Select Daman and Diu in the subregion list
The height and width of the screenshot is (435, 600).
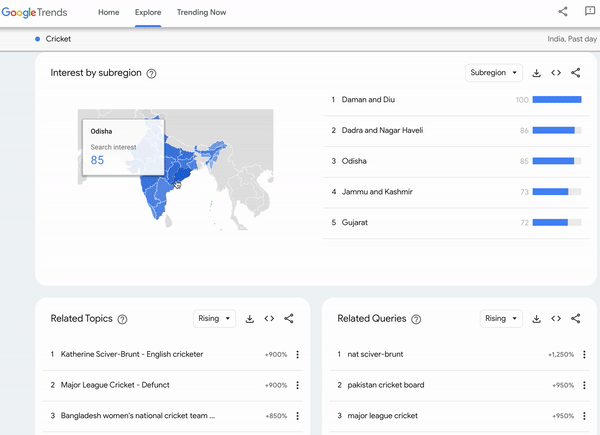[x=456, y=100]
